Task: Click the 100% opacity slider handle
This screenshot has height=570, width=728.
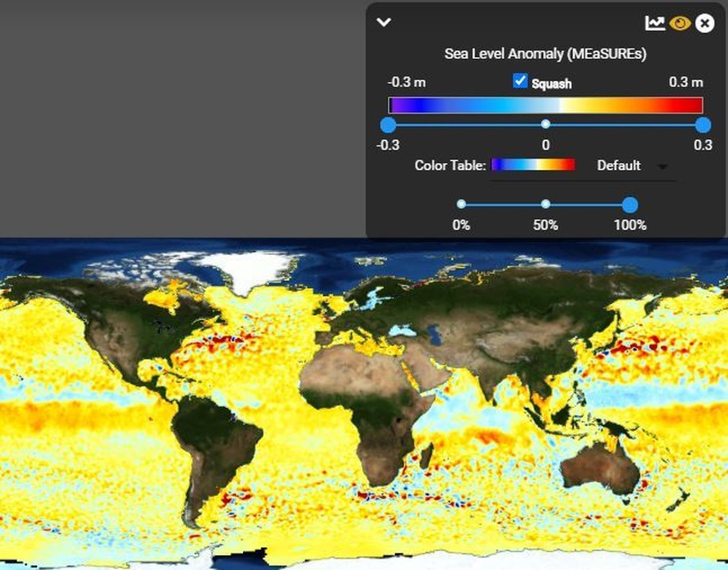Action: click(x=629, y=204)
